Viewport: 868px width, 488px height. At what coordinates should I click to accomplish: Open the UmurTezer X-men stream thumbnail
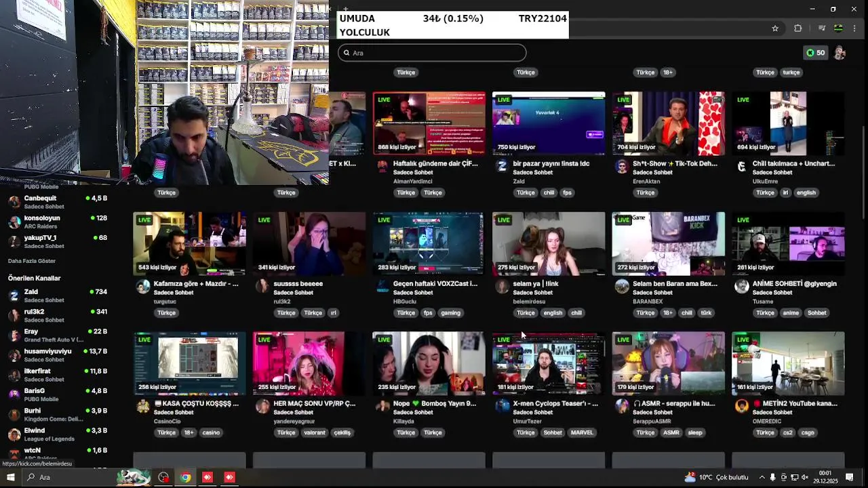point(549,363)
